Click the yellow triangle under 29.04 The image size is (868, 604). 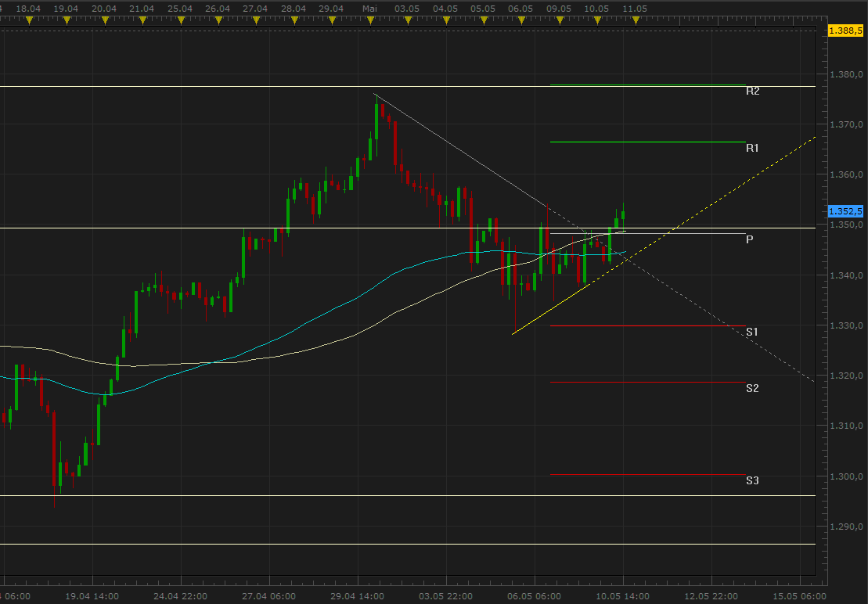pyautogui.click(x=331, y=20)
